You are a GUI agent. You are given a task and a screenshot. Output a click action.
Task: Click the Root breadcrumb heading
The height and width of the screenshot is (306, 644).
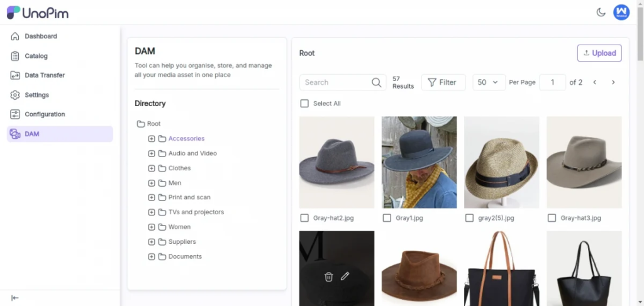[307, 53]
